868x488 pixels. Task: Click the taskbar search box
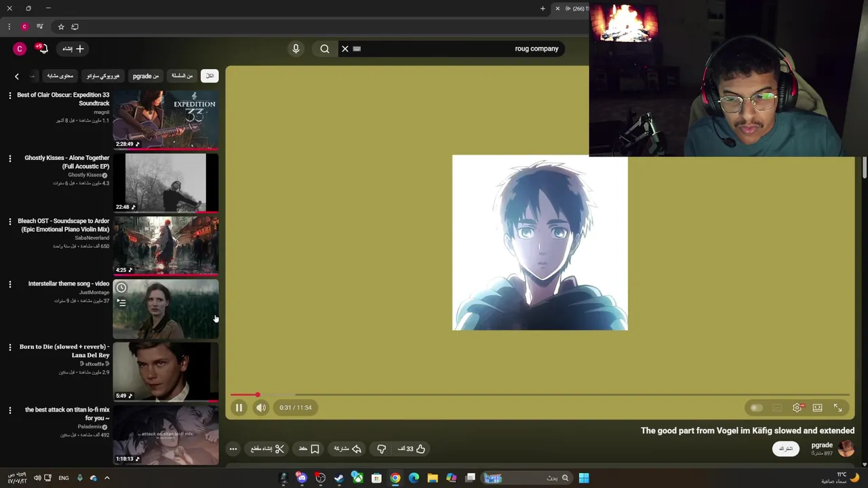click(x=527, y=478)
